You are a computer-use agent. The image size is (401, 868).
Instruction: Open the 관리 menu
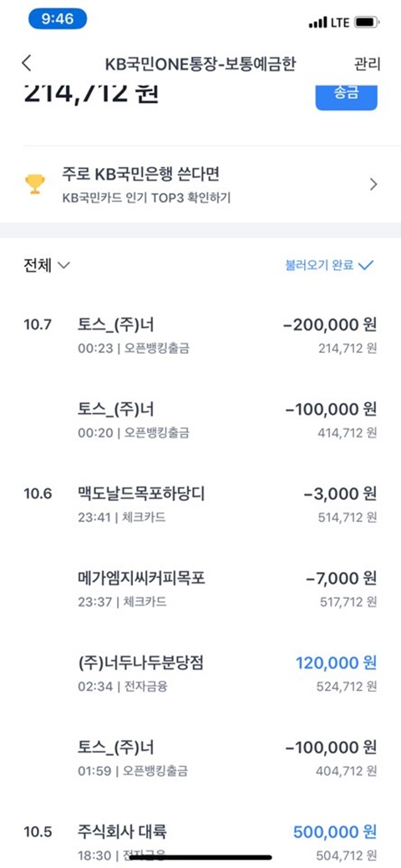point(368,64)
